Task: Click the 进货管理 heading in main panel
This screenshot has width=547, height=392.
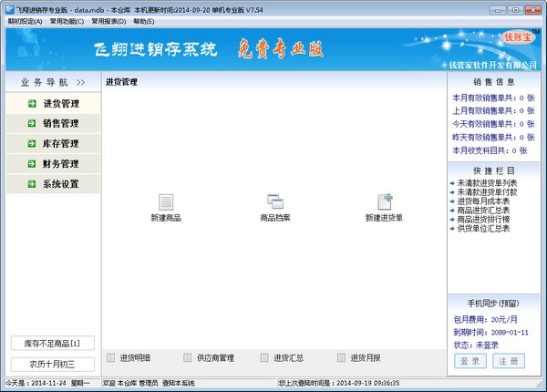Action: (x=121, y=82)
